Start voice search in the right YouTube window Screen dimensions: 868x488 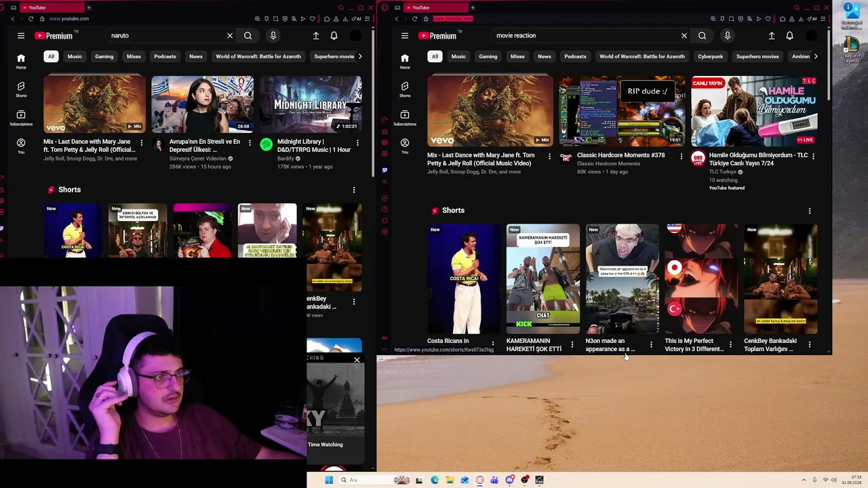tap(727, 36)
